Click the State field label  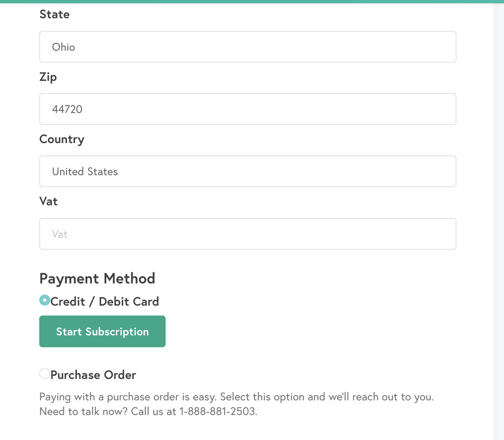point(55,15)
